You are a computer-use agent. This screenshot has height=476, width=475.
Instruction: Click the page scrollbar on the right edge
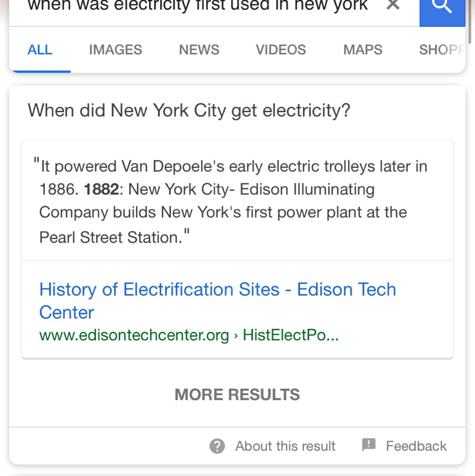[x=470, y=24]
